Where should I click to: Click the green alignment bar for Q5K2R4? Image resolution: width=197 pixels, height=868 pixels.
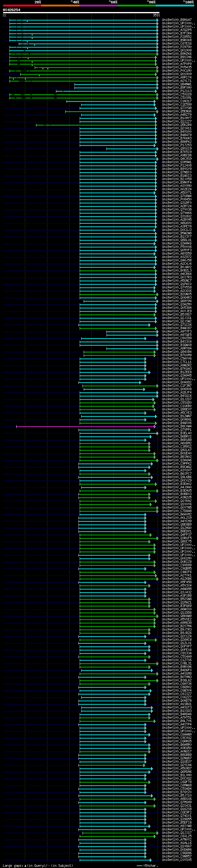(97, 125)
